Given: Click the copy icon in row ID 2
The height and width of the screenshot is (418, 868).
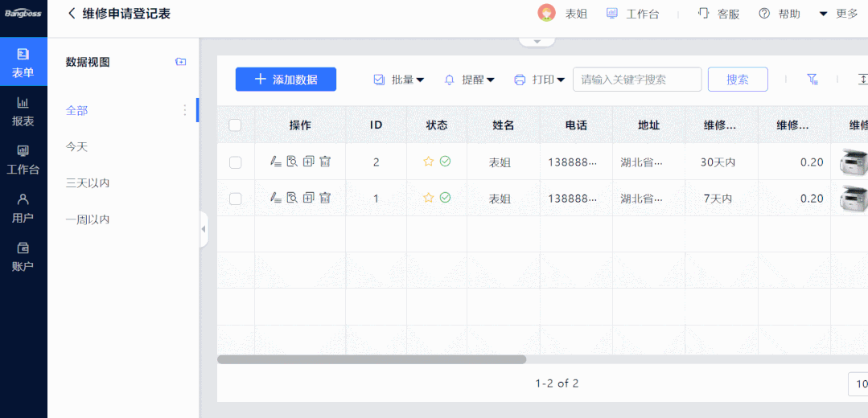Looking at the screenshot, I should 309,162.
